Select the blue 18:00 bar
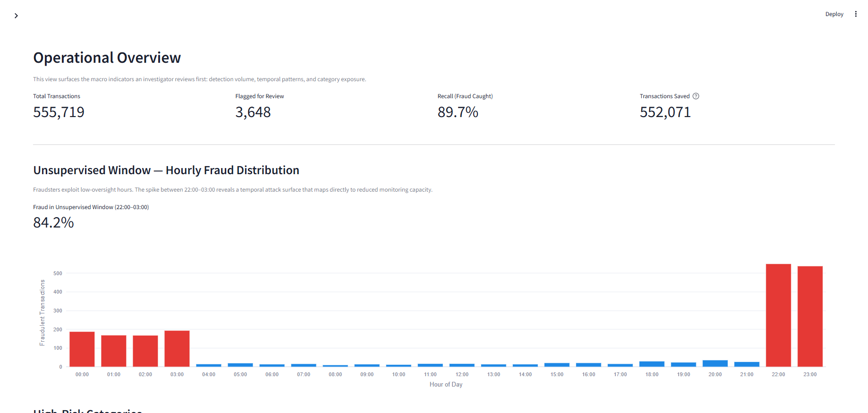 point(652,364)
